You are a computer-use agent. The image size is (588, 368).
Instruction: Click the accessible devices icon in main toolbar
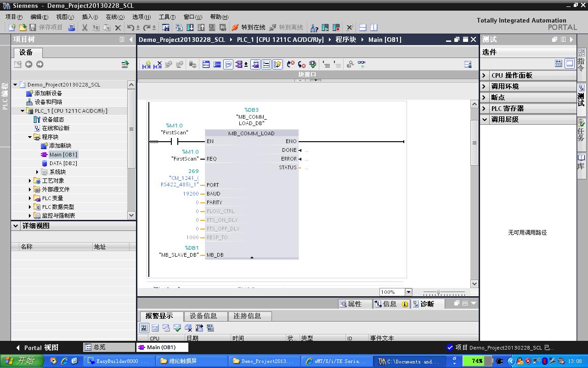pyautogui.click(x=314, y=28)
